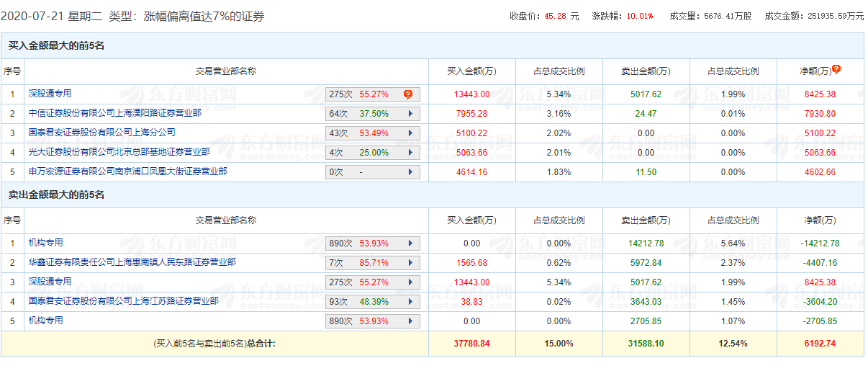868x371 pixels.
Task: Expand arrow for 国泰君安上海分公司 43次 stats
Action: [x=410, y=133]
